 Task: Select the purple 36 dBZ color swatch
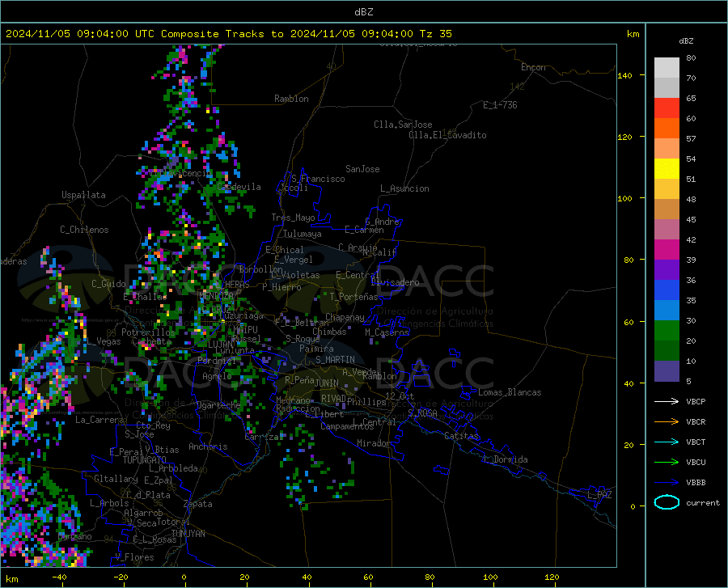[667, 270]
